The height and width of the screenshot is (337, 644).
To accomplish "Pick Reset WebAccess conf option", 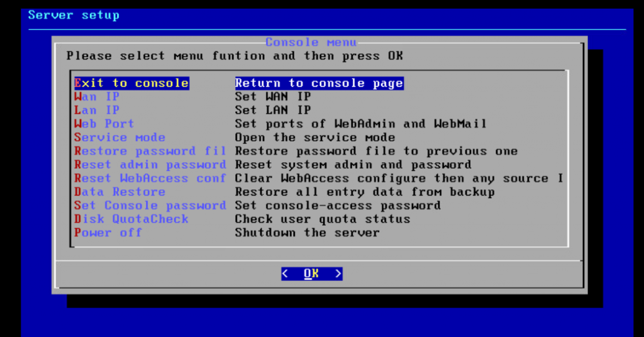I will click(x=150, y=178).
